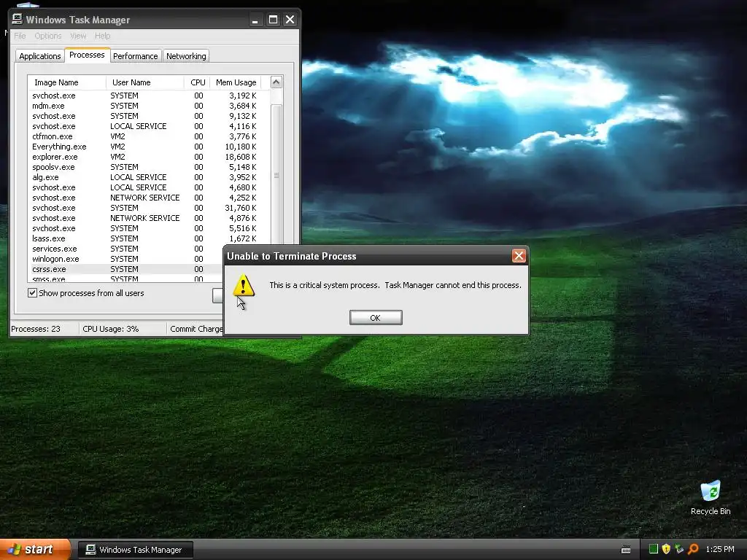Click the green CPU meter tray icon
Image resolution: width=747 pixels, height=560 pixels.
point(654,549)
